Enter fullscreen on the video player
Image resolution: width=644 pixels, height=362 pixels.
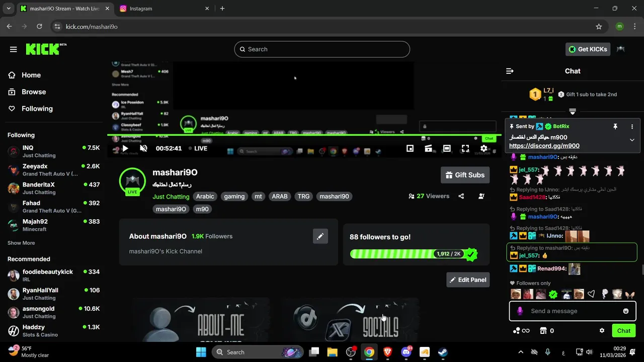click(465, 148)
